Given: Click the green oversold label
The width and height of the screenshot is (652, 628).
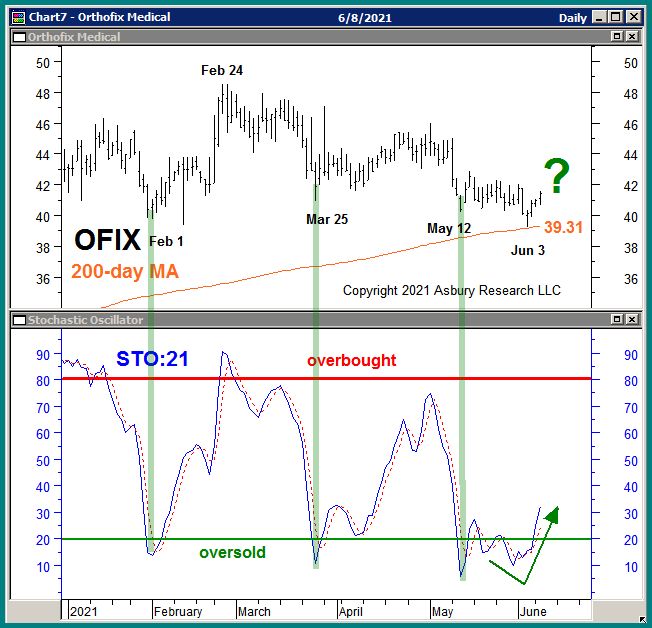Looking at the screenshot, I should (x=232, y=552).
